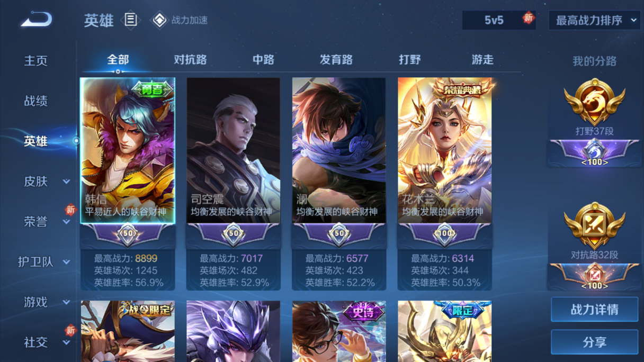Toggle the 5v5 mode selector

(x=498, y=20)
